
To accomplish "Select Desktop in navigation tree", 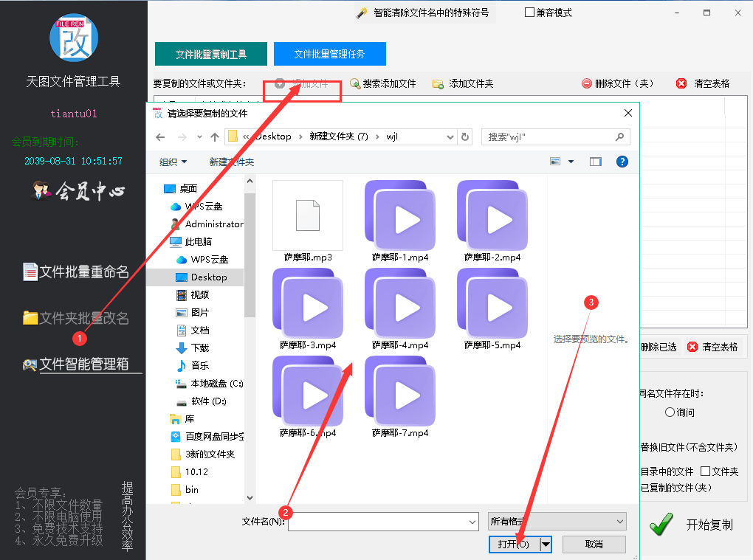I will click(x=202, y=277).
